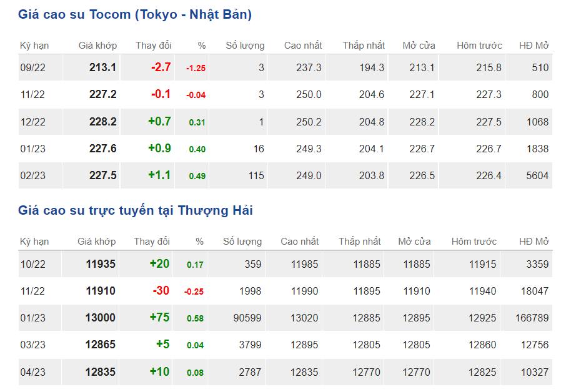
Task: Click the open interest value 166789
Action: click(532, 318)
